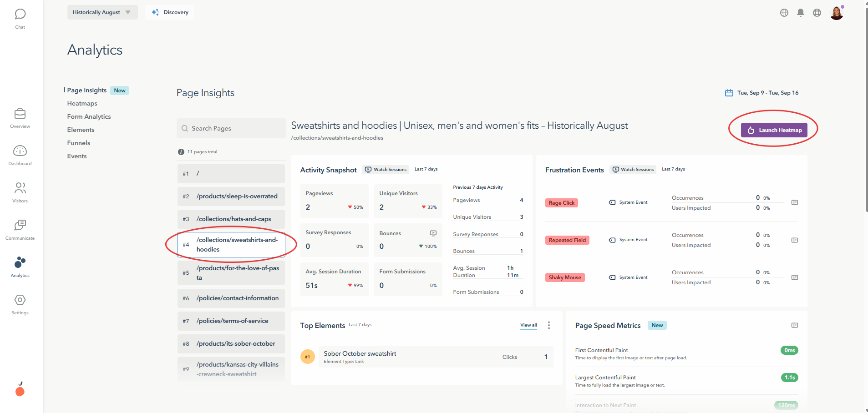Open the help lifebuoy icon
Image resolution: width=868 pixels, height=413 pixels.
tap(817, 13)
